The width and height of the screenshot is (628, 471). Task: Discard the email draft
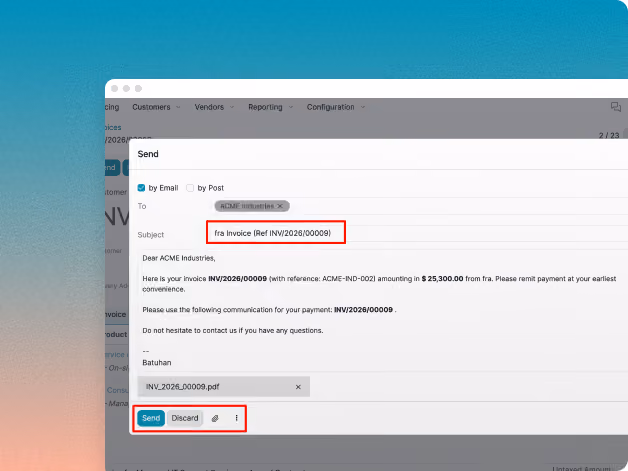[185, 418]
